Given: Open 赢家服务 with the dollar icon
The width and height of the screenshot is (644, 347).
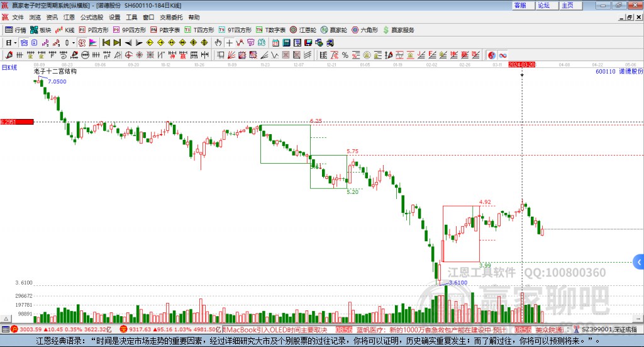Looking at the screenshot, I should tap(398, 30).
